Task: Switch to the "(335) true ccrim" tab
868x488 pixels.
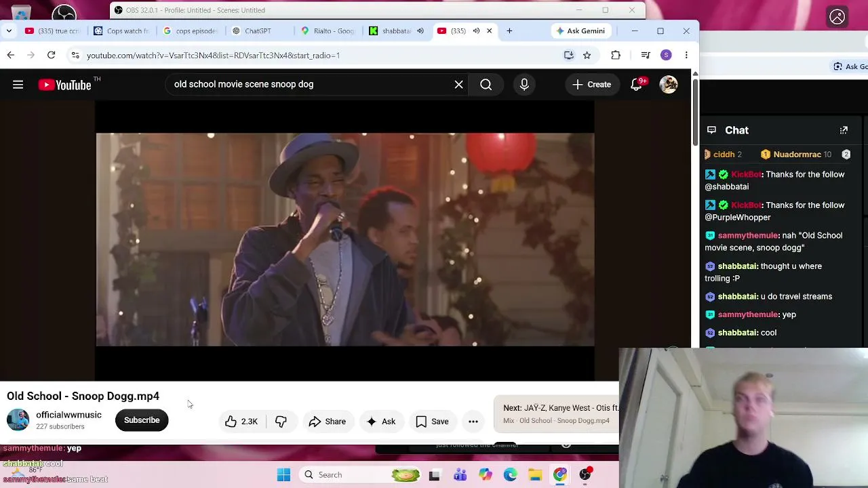Action: pyautogui.click(x=53, y=30)
